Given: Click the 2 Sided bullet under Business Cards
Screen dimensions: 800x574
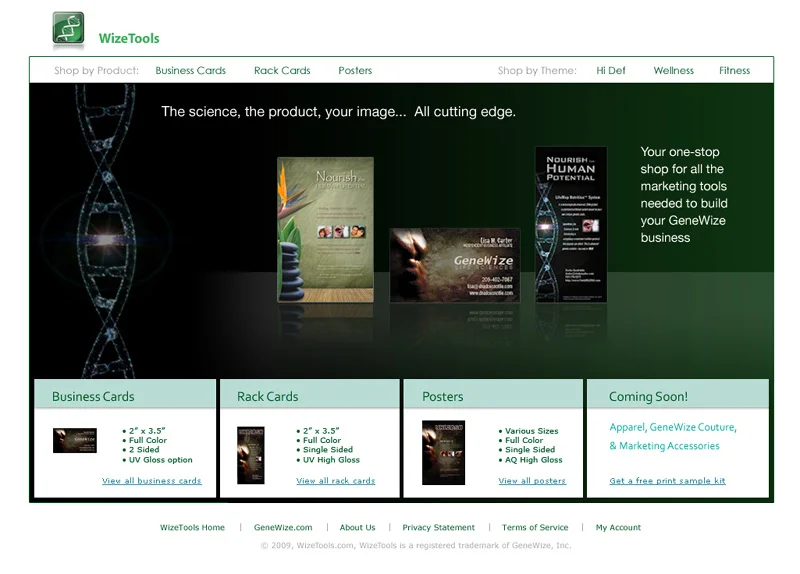Looking at the screenshot, I should pyautogui.click(x=144, y=450).
